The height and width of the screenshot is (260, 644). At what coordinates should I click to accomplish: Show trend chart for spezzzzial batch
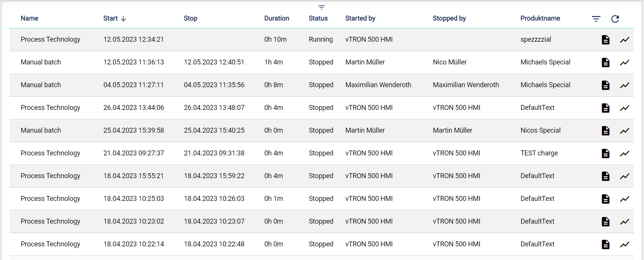pyautogui.click(x=624, y=40)
